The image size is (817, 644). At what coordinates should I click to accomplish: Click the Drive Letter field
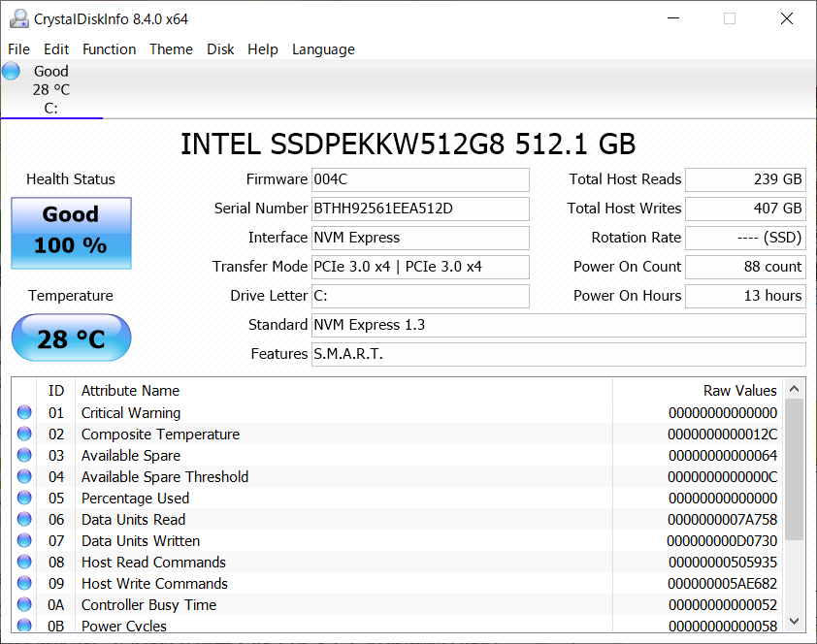click(x=420, y=296)
